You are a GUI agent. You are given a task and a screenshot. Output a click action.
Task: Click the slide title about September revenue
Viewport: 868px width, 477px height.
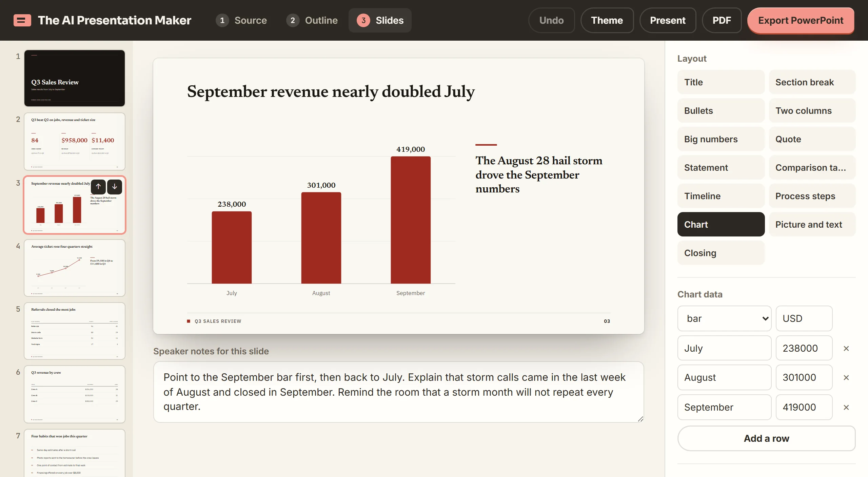[331, 91]
